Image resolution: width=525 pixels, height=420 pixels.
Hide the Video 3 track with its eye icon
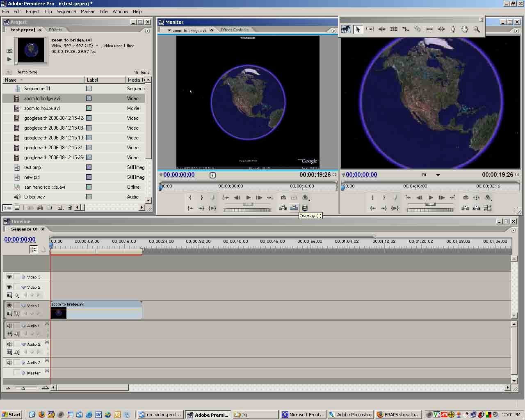click(9, 277)
